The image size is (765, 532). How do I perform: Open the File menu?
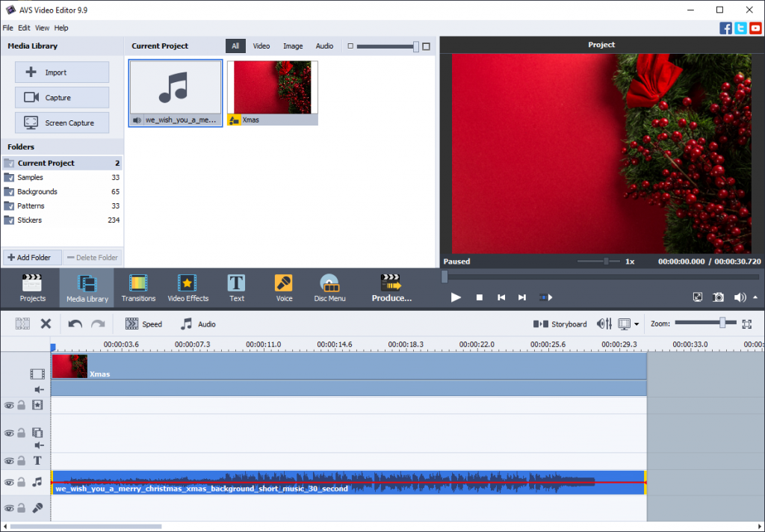click(x=7, y=28)
